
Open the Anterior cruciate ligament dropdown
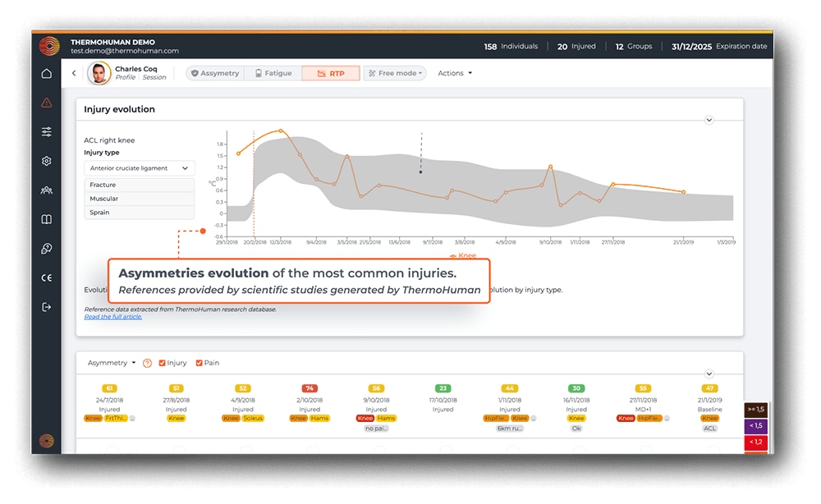point(140,168)
